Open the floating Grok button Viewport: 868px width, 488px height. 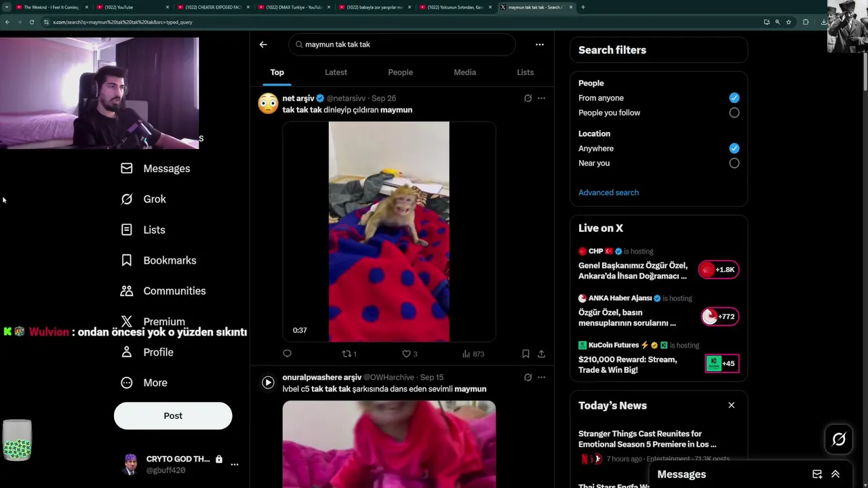pyautogui.click(x=839, y=439)
